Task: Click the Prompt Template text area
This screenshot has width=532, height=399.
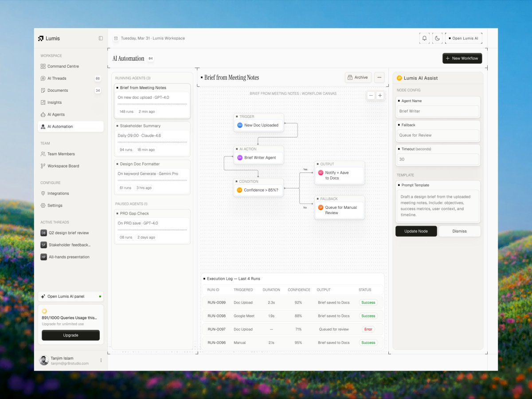Action: point(438,206)
